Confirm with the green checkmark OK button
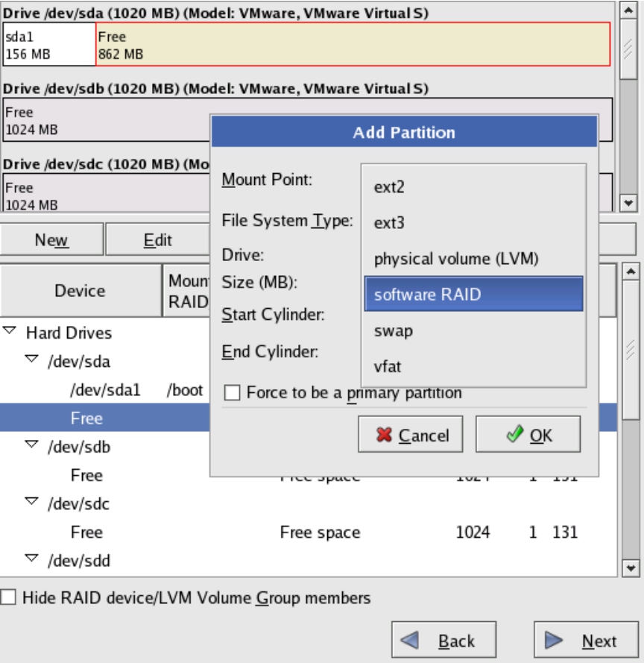 528,435
